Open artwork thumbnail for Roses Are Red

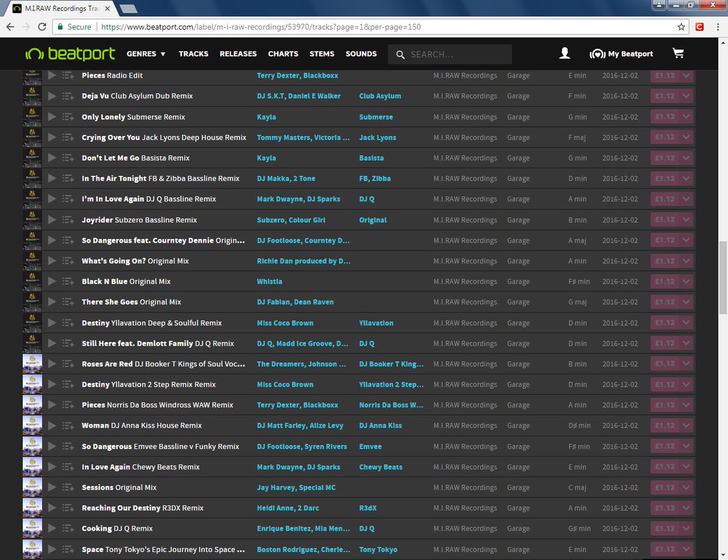[32, 364]
